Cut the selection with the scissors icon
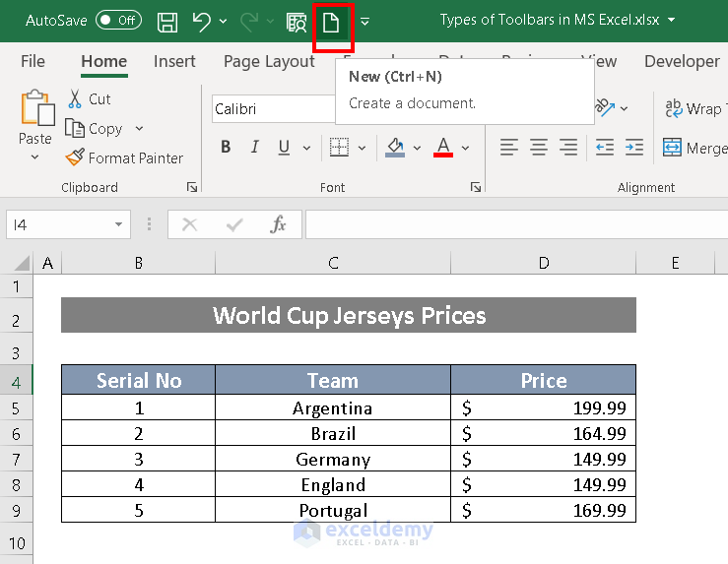The height and width of the screenshot is (564, 728). pos(89,98)
